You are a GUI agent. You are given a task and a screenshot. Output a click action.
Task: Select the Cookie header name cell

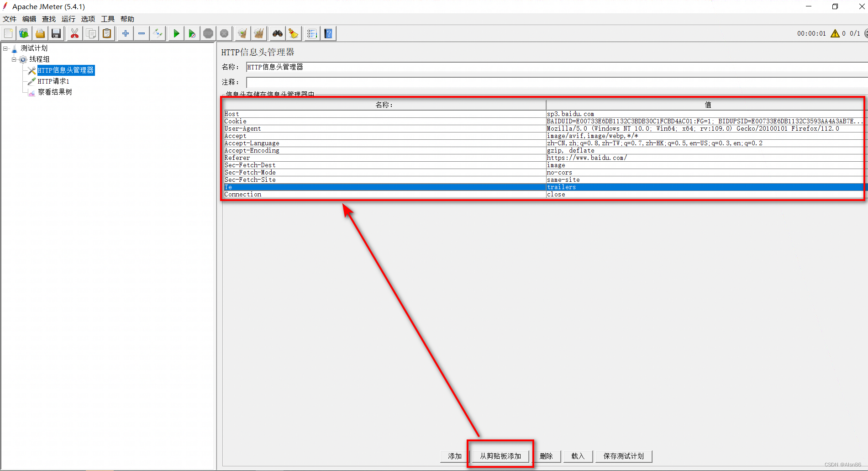[384, 122]
